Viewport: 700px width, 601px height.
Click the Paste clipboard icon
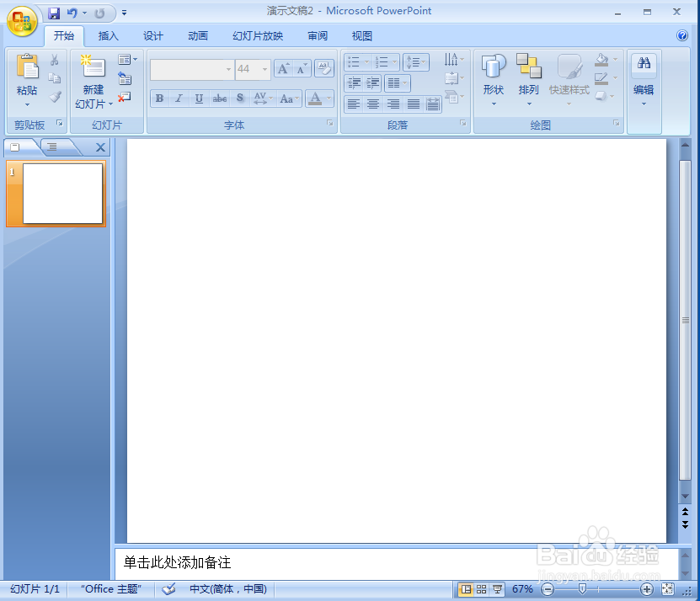click(27, 66)
